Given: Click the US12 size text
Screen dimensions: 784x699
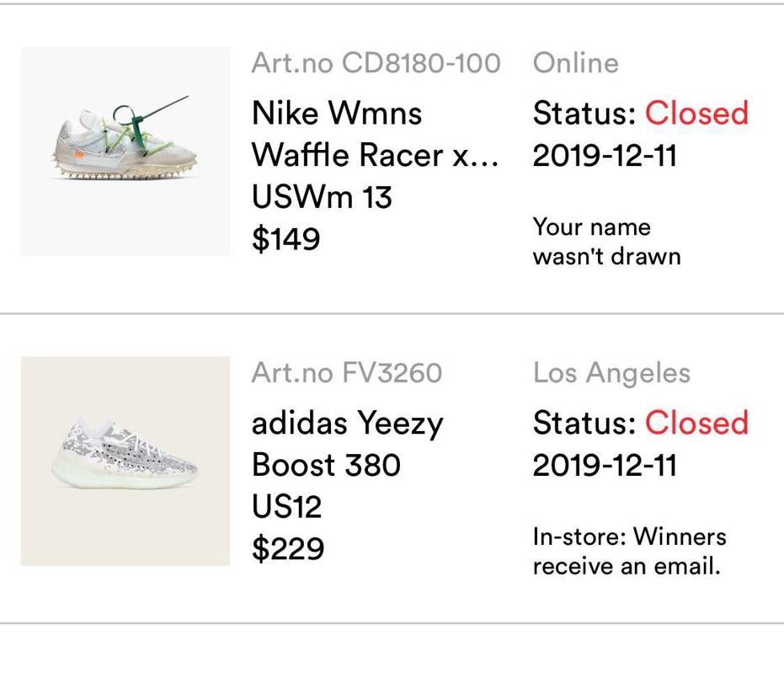Looking at the screenshot, I should [x=287, y=507].
